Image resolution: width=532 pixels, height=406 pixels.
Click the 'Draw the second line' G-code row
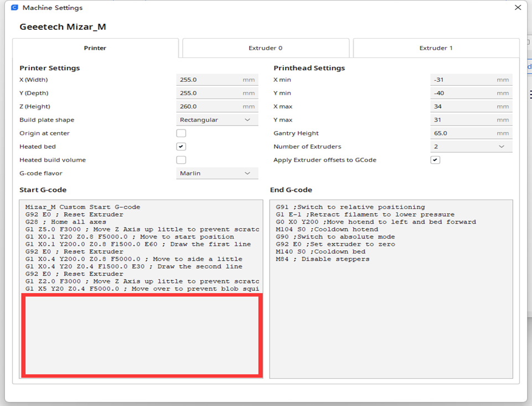point(134,267)
